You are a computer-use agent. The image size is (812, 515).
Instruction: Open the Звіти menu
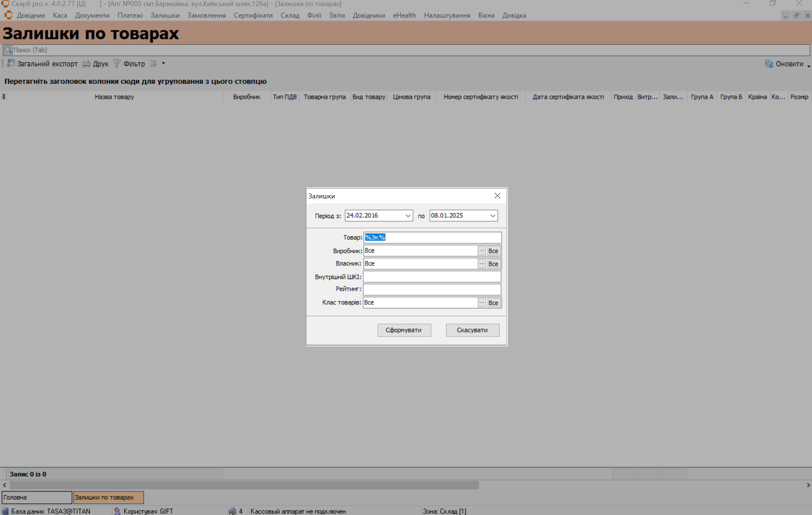pos(337,15)
